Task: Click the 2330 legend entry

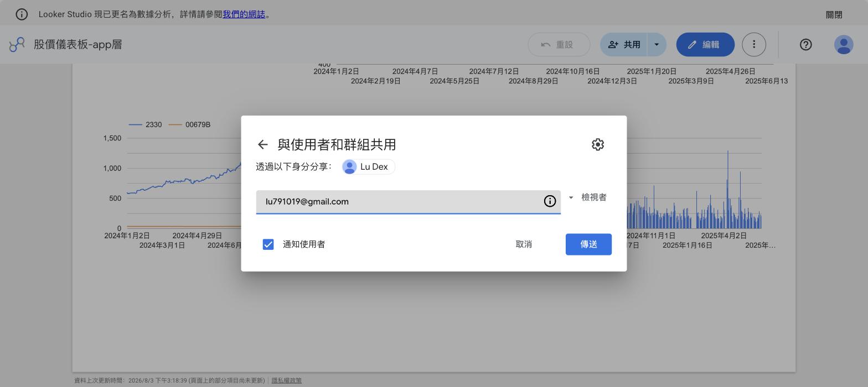Action: click(x=145, y=125)
